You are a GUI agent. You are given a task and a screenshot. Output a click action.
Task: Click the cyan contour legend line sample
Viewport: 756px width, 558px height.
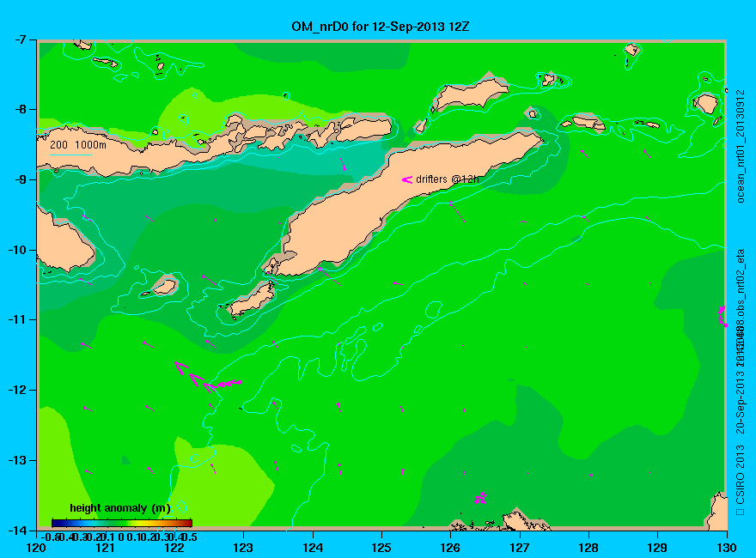pos(70,155)
